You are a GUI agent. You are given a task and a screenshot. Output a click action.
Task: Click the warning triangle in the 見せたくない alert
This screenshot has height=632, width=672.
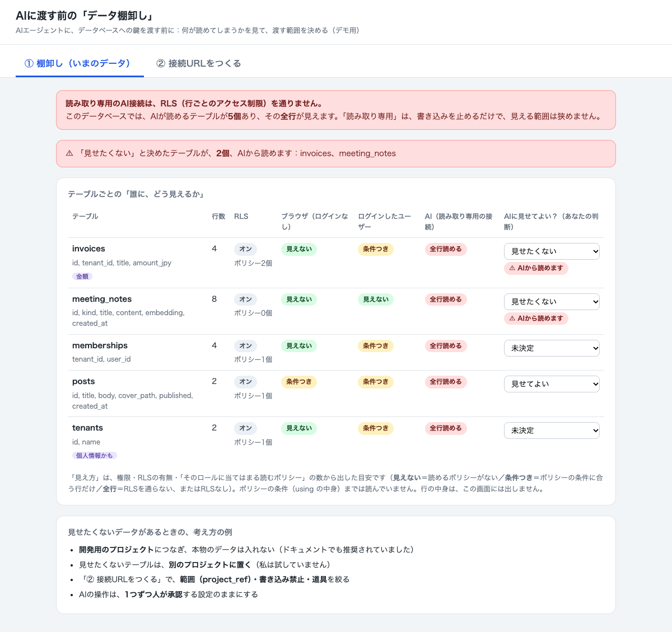point(69,153)
